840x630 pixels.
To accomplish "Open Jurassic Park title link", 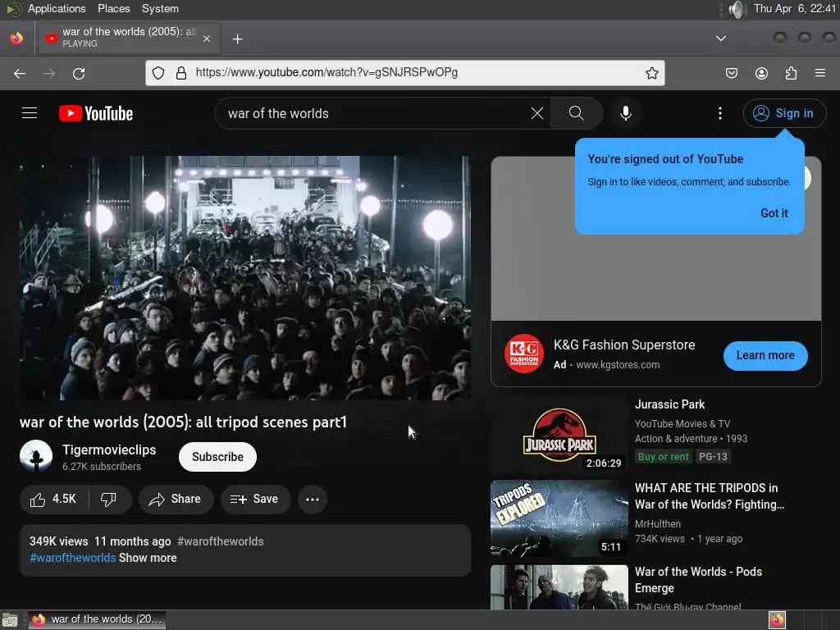I will point(669,404).
